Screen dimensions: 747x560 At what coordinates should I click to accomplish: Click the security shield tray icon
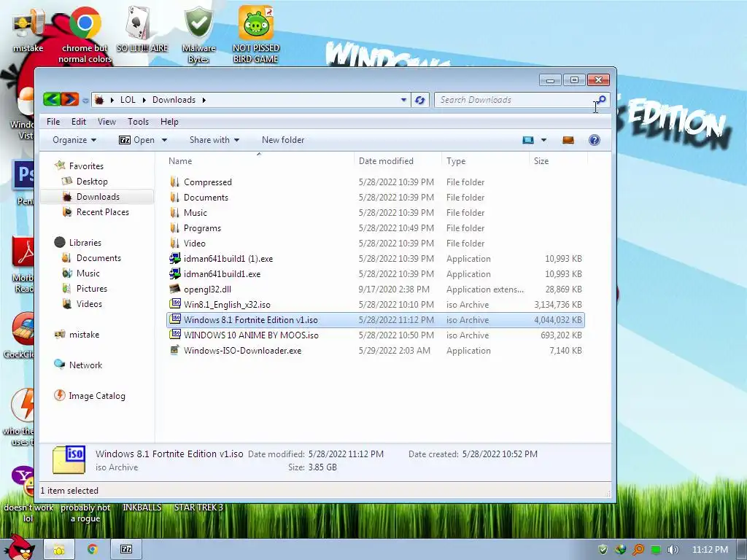tap(603, 550)
